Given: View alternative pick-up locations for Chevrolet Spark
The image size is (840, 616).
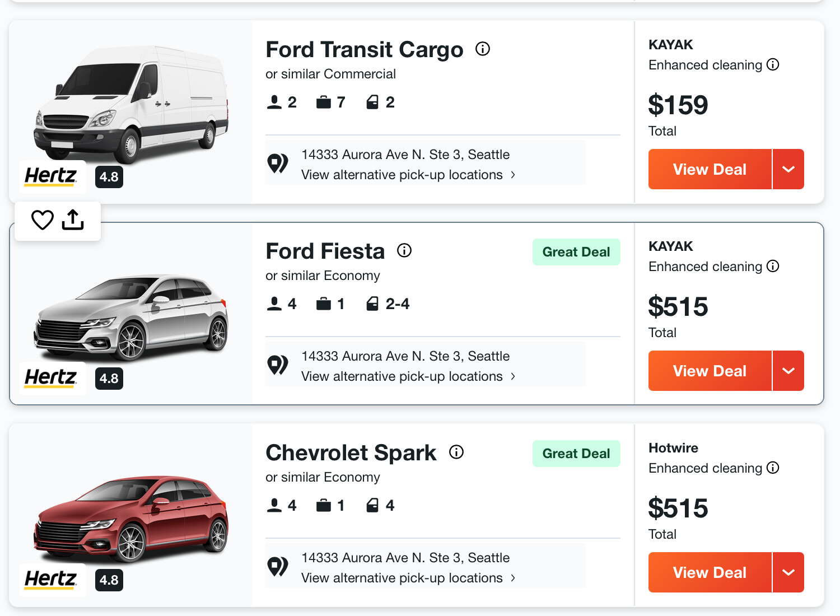Looking at the screenshot, I should click(408, 578).
